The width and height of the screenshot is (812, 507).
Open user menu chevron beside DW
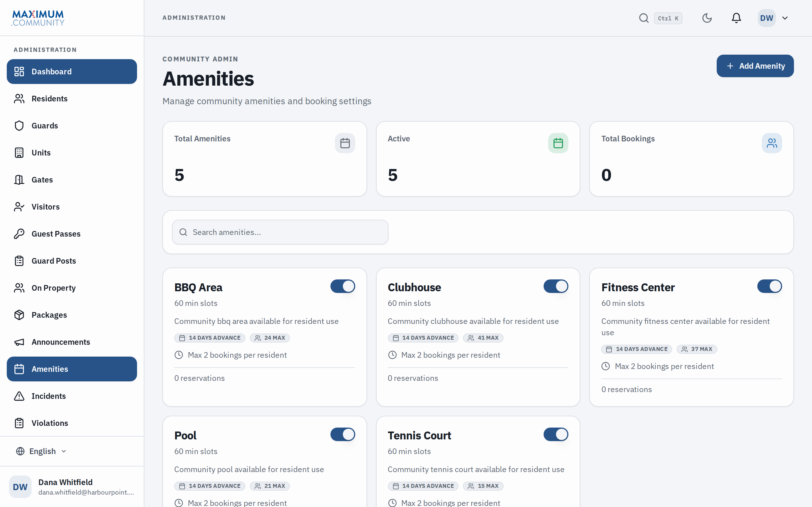pos(785,18)
